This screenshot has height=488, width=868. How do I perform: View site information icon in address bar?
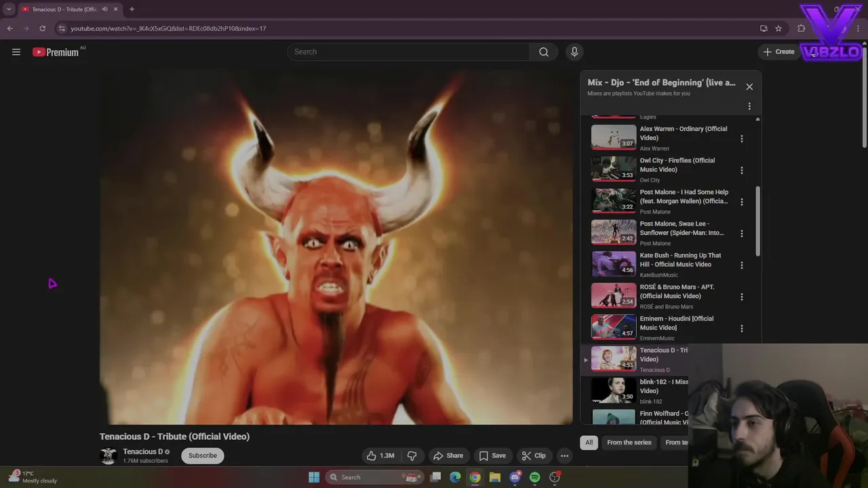pyautogui.click(x=62, y=28)
